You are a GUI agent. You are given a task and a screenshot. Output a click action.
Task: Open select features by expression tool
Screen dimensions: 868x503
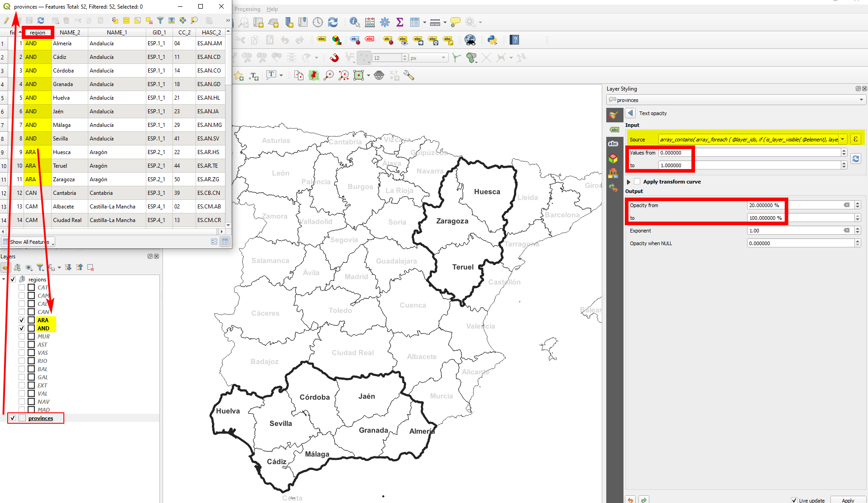point(115,20)
